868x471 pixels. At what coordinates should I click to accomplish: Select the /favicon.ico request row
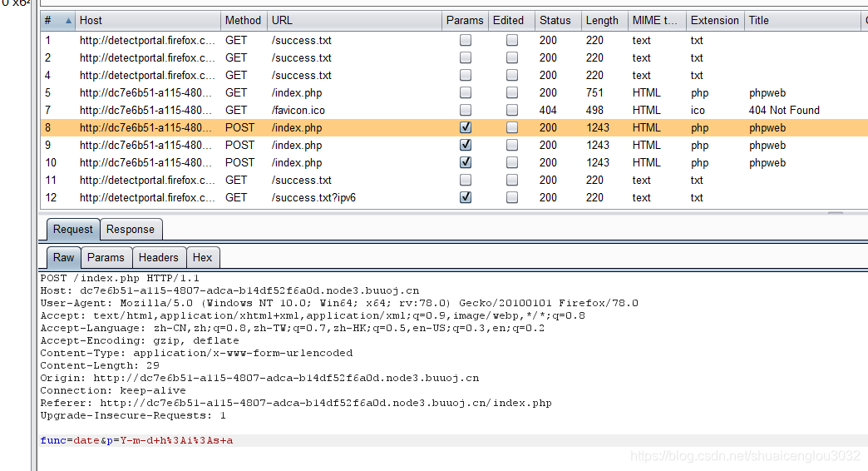click(x=454, y=111)
